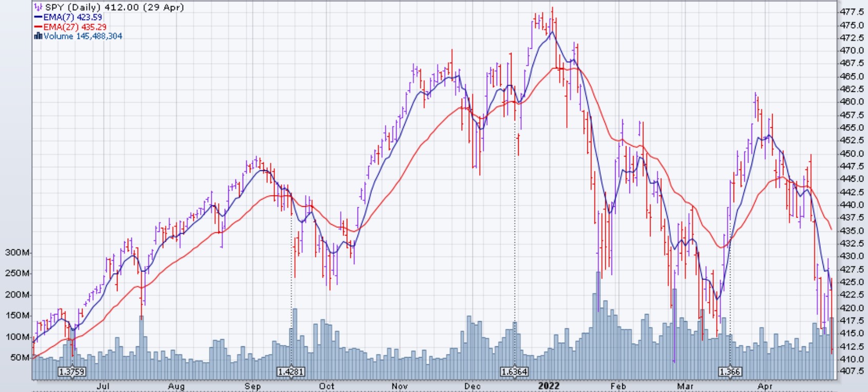Click the EMA(27) 435.29 legend label
Viewport: 868px width, 392px height.
pyautogui.click(x=74, y=27)
